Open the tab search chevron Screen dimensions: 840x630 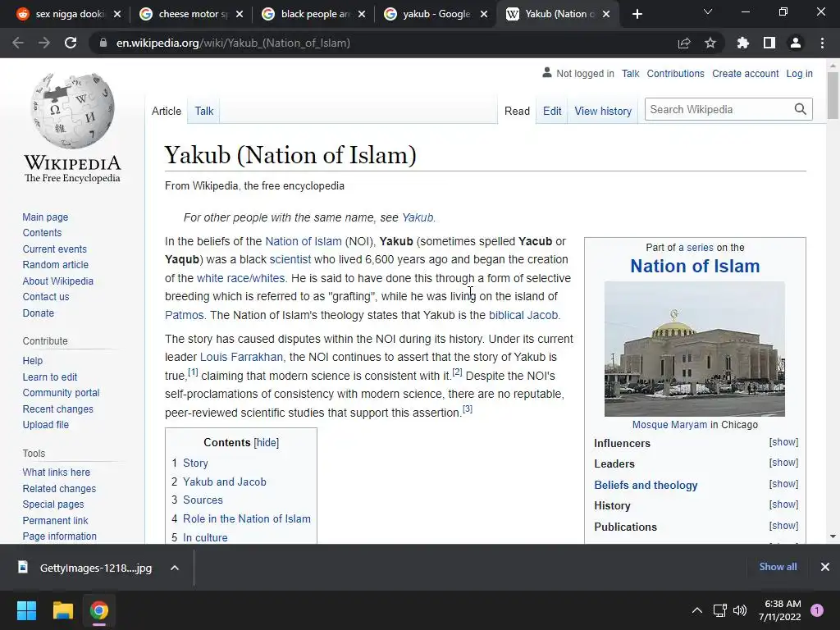pos(708,11)
